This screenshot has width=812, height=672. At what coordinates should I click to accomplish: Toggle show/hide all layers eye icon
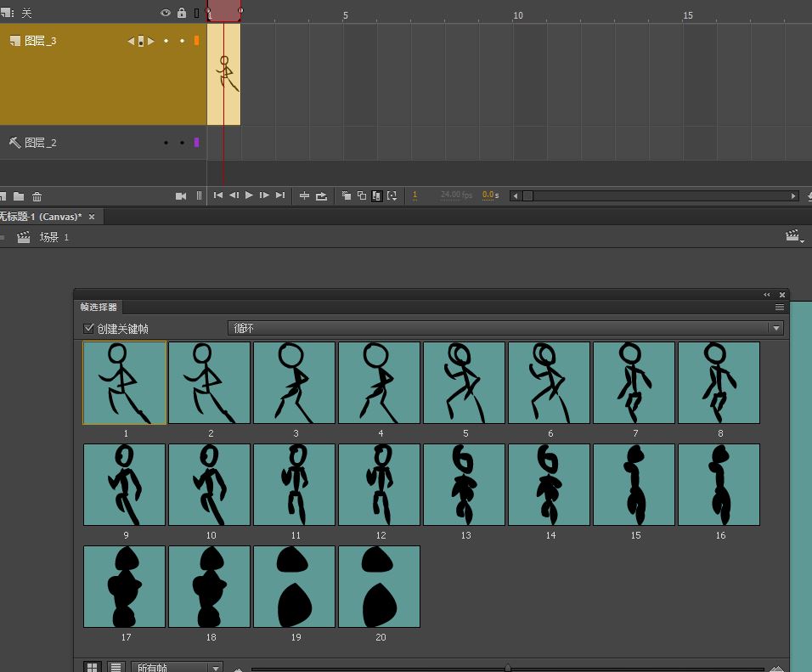click(166, 13)
